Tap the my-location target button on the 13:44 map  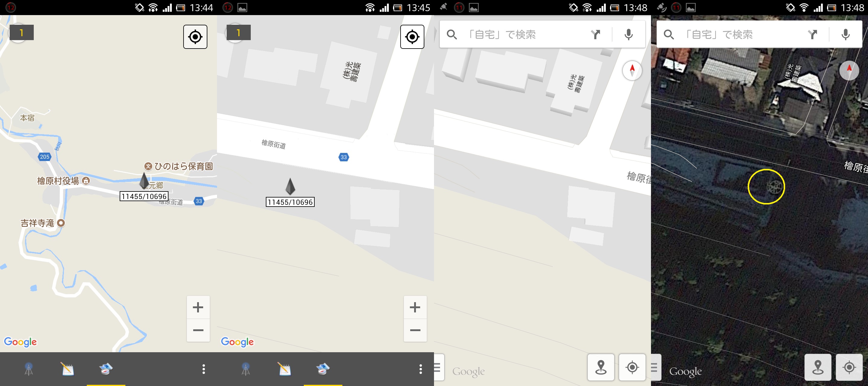point(195,36)
